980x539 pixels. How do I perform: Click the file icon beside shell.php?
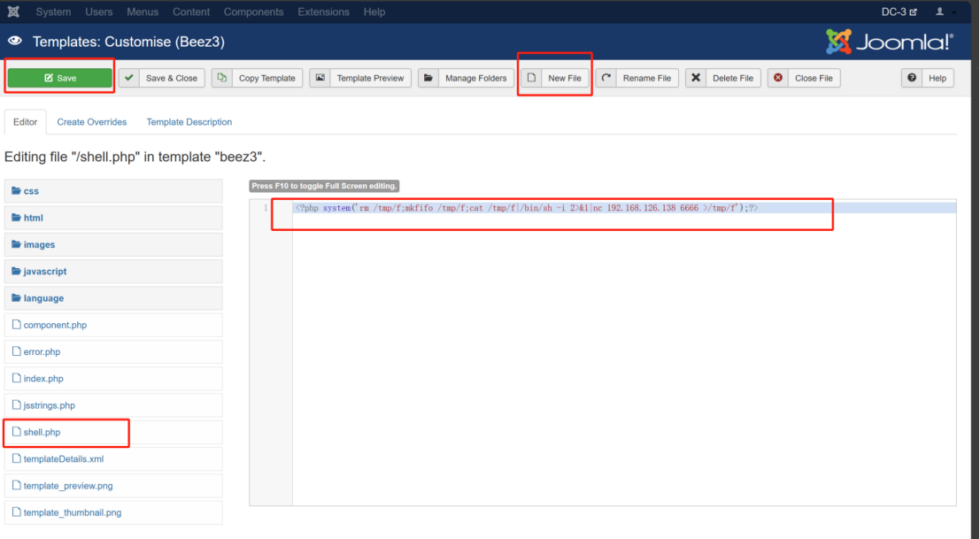pyautogui.click(x=16, y=432)
